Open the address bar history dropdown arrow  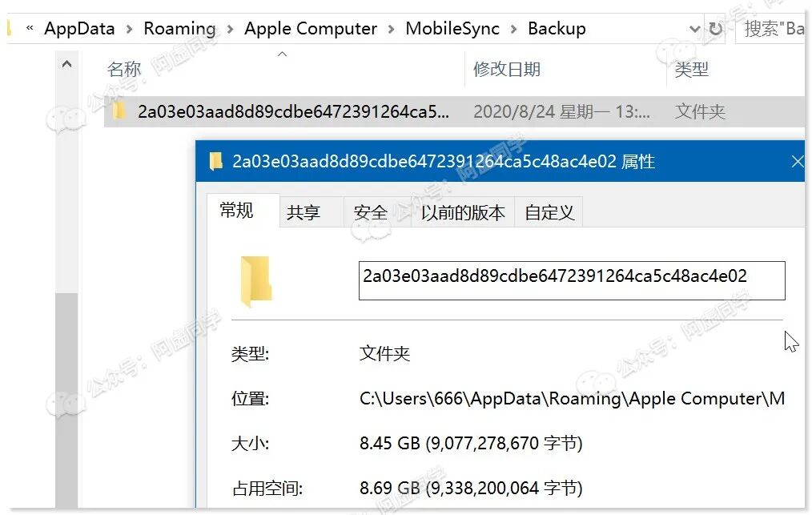[695, 29]
